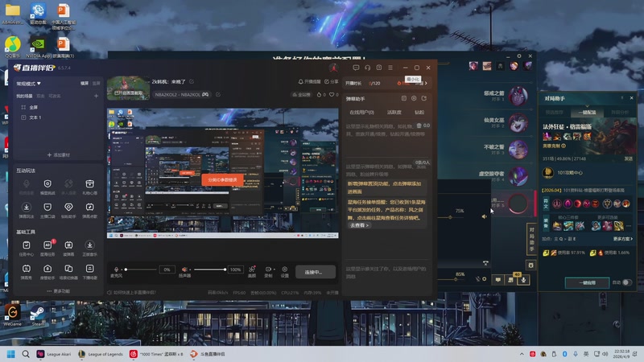Click the 已开启画面截取 thumbnail
This screenshot has height=362, width=644.
pyautogui.click(x=129, y=88)
